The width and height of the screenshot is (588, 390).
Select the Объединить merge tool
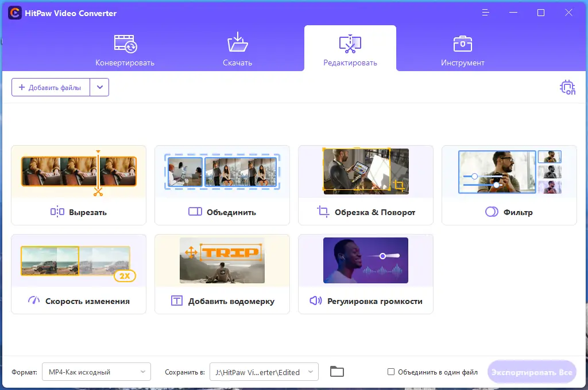(222, 185)
